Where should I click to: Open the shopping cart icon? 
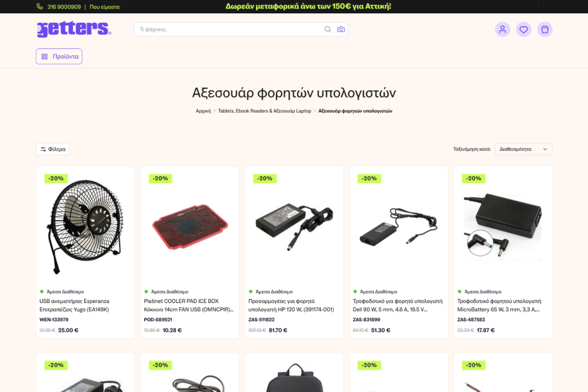pyautogui.click(x=545, y=29)
